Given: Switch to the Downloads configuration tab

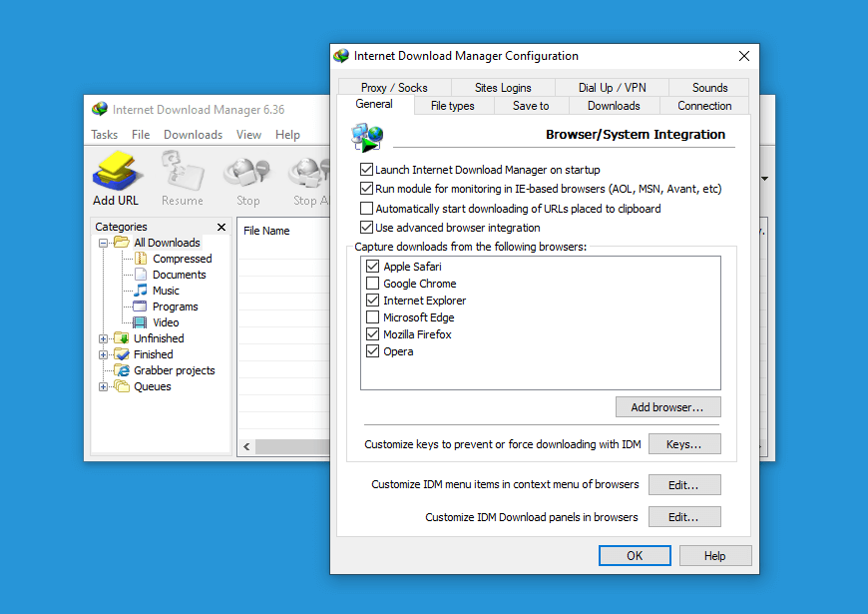Looking at the screenshot, I should click(614, 105).
